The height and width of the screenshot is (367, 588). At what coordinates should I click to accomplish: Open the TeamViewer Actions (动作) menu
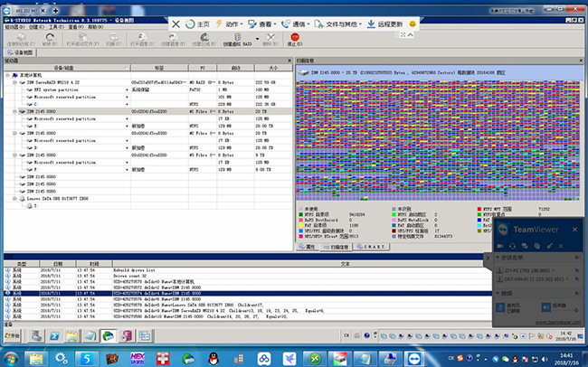pyautogui.click(x=229, y=24)
